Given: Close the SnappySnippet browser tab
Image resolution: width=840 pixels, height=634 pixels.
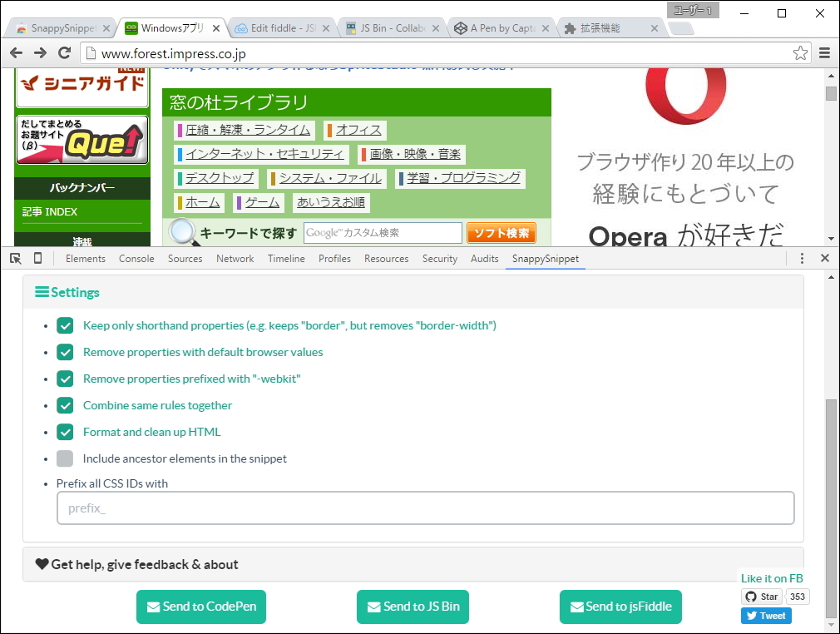Looking at the screenshot, I should coord(106,28).
